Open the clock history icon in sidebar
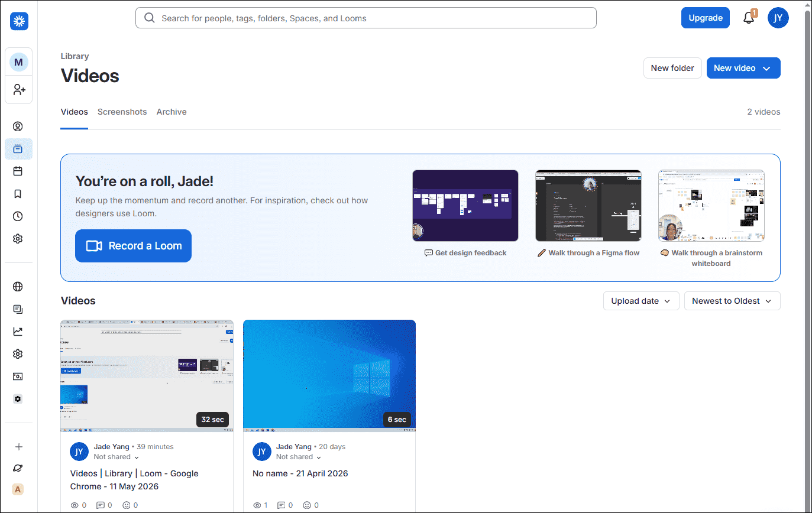 pyautogui.click(x=18, y=216)
